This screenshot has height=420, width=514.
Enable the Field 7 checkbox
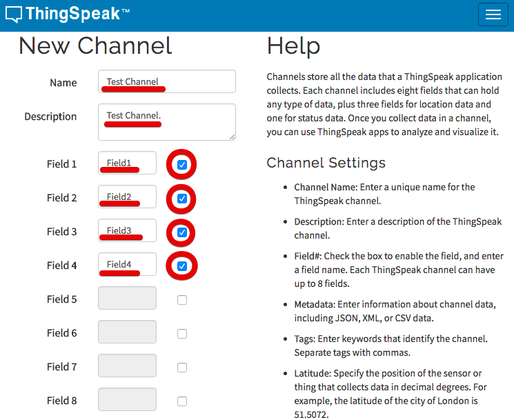(x=182, y=368)
